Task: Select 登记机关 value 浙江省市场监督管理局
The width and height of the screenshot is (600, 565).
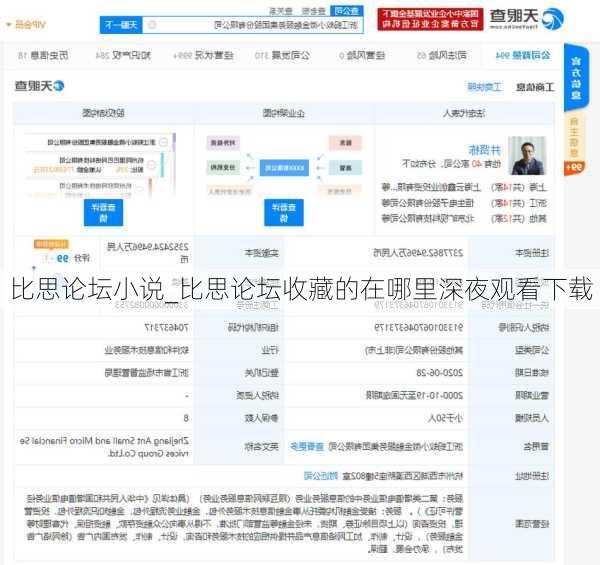Action: (147, 373)
